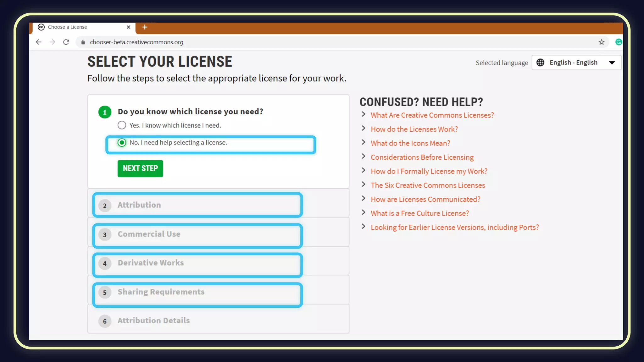The height and width of the screenshot is (362, 644).
Task: Open the English language dropdown arrow
Action: pyautogui.click(x=612, y=63)
